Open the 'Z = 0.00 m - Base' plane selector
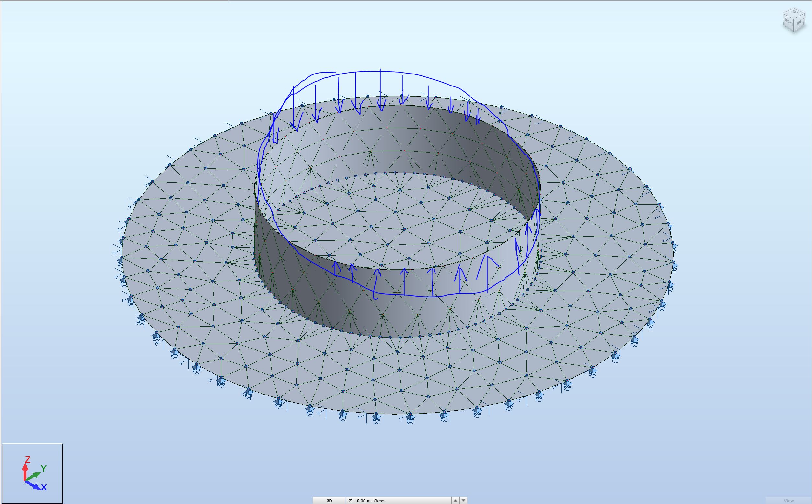812x504 pixels. point(367,500)
